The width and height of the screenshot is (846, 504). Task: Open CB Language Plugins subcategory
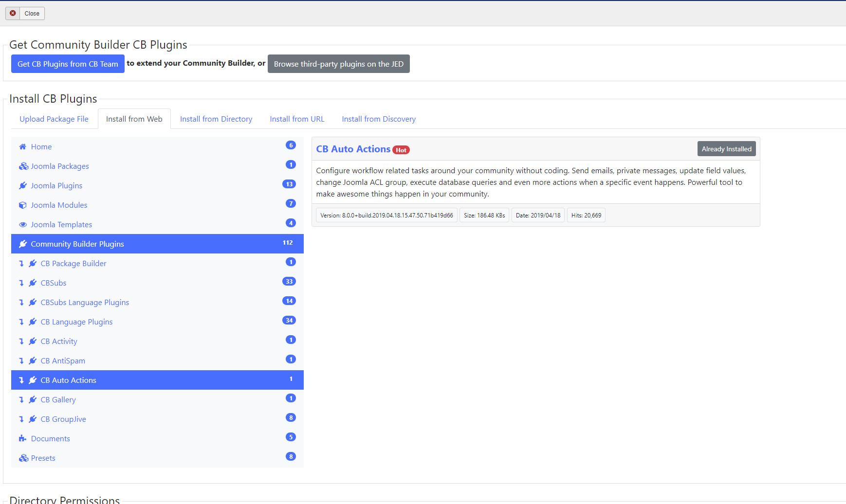click(x=157, y=322)
